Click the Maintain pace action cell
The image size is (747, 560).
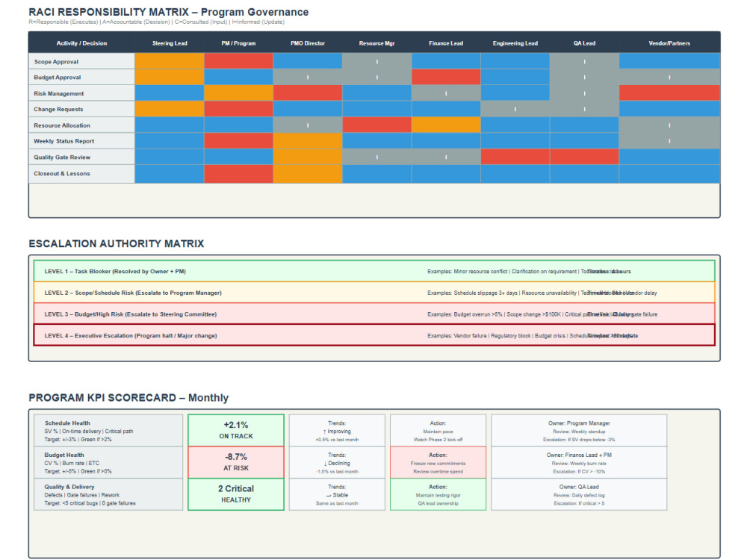pos(438,431)
